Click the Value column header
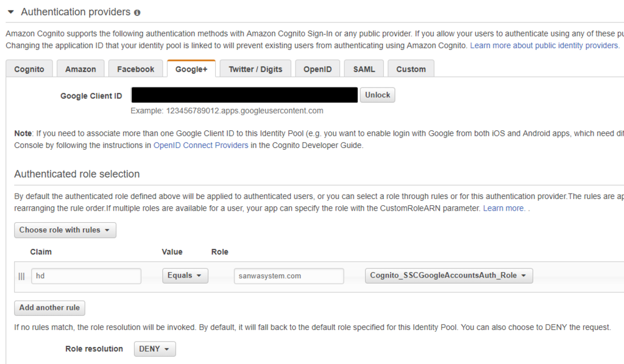Image resolution: width=624 pixels, height=364 pixels. (172, 251)
